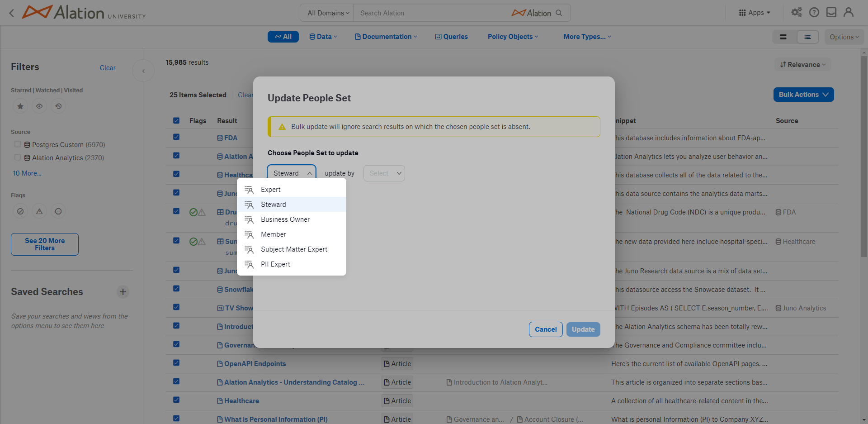Filter by endorsement check flag
The image size is (868, 424).
coord(20,211)
